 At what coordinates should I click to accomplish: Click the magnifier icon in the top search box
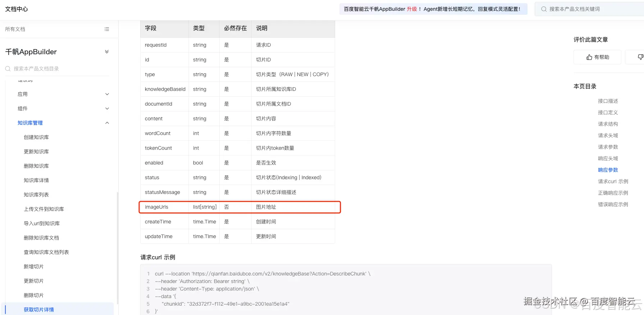pos(544,9)
